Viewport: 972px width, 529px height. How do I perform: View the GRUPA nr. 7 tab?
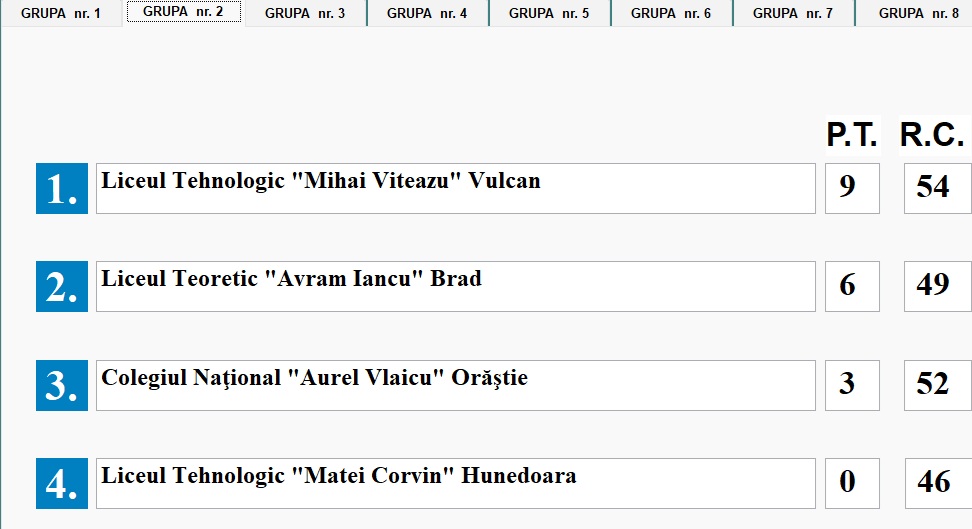[x=793, y=13]
